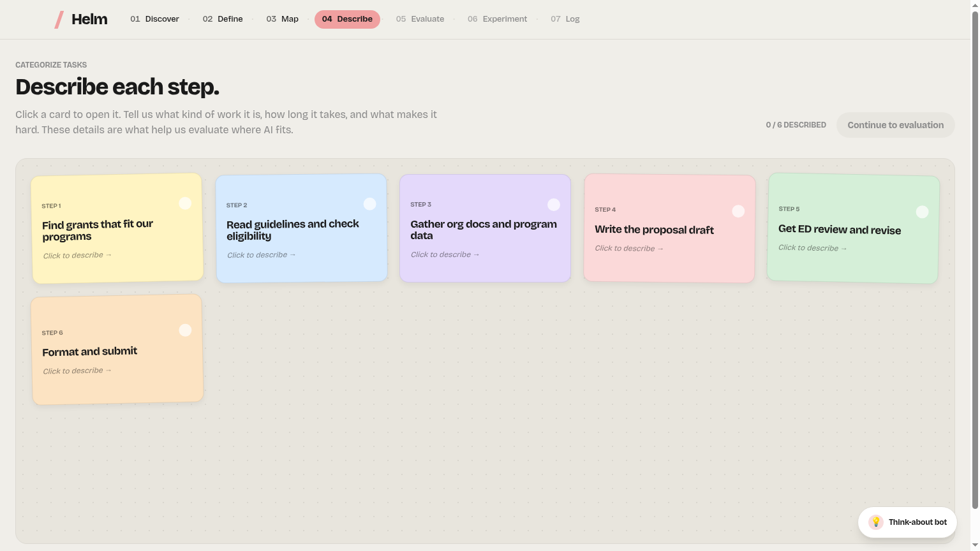
Task: Toggle the status circle on Step 1 card
Action: coord(185,203)
